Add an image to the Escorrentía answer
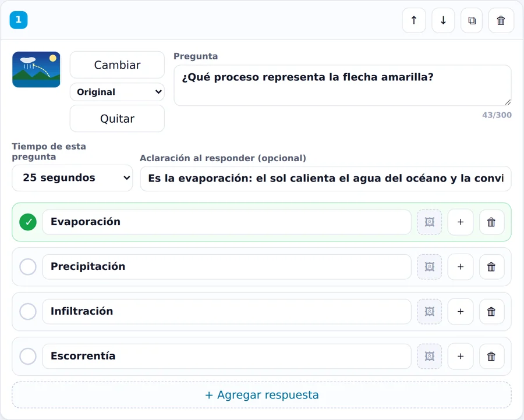 [x=430, y=356]
